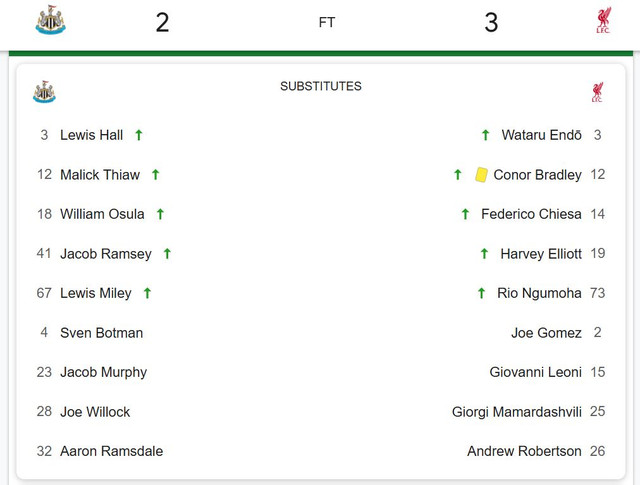Click the SUBSTITUTES section heading
Image resolution: width=640 pixels, height=485 pixels.
click(x=321, y=86)
